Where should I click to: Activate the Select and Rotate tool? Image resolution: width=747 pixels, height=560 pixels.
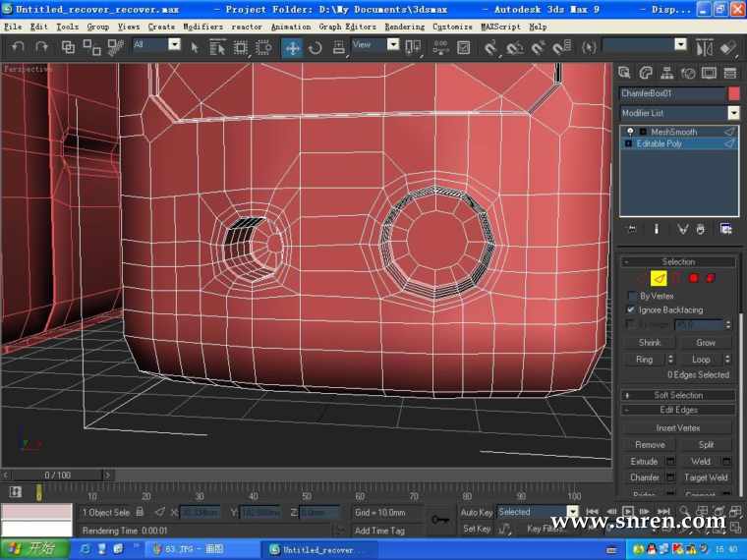point(315,47)
